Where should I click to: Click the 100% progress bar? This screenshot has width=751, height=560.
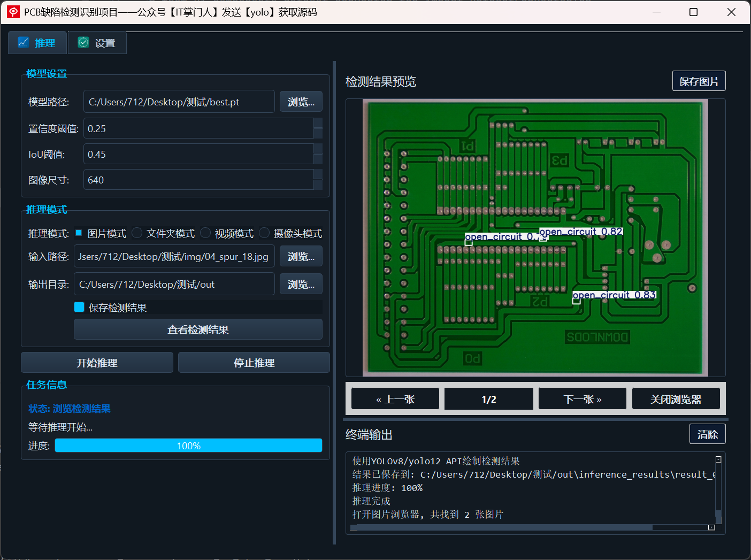[188, 445]
